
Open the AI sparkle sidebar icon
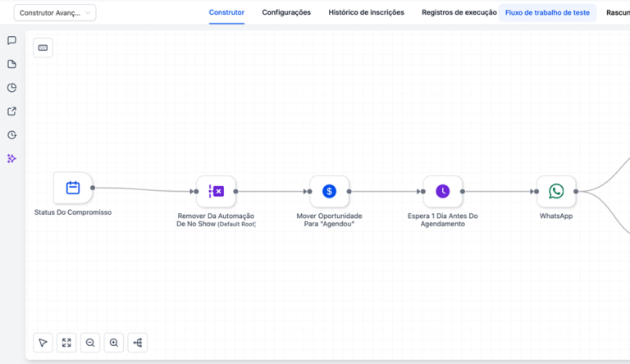click(x=11, y=158)
